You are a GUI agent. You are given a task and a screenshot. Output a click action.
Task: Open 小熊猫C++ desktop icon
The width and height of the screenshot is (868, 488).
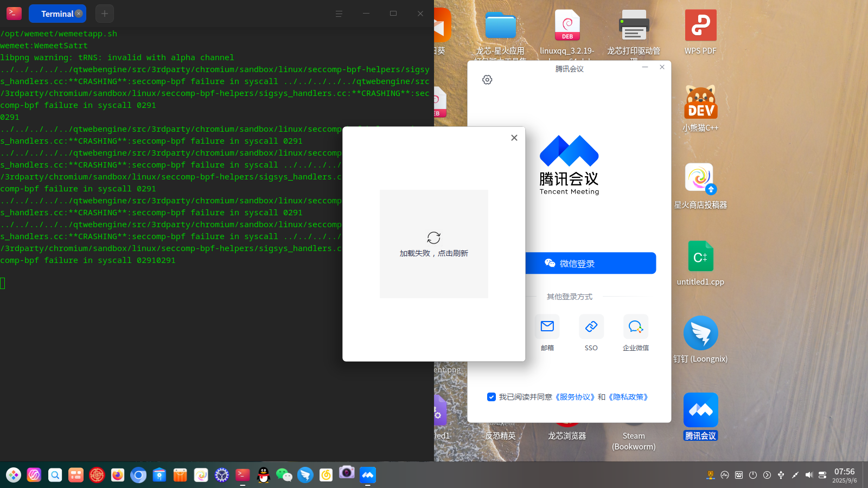pos(700,108)
